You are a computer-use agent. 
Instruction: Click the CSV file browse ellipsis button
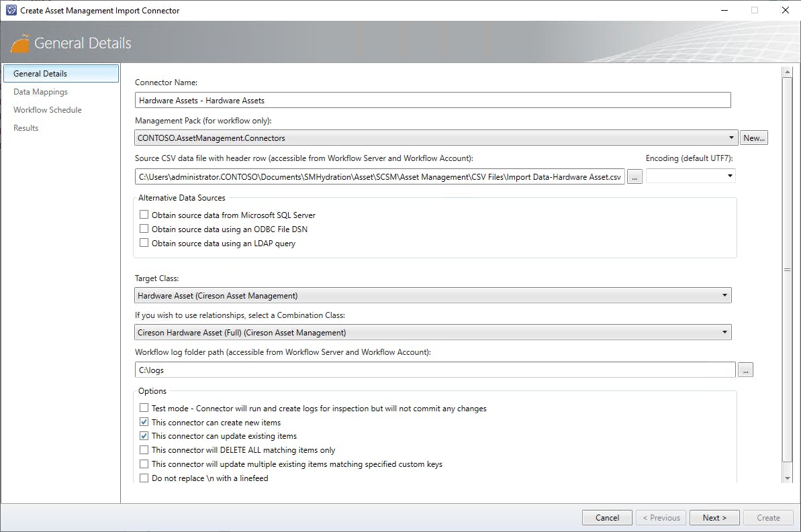[x=634, y=176]
